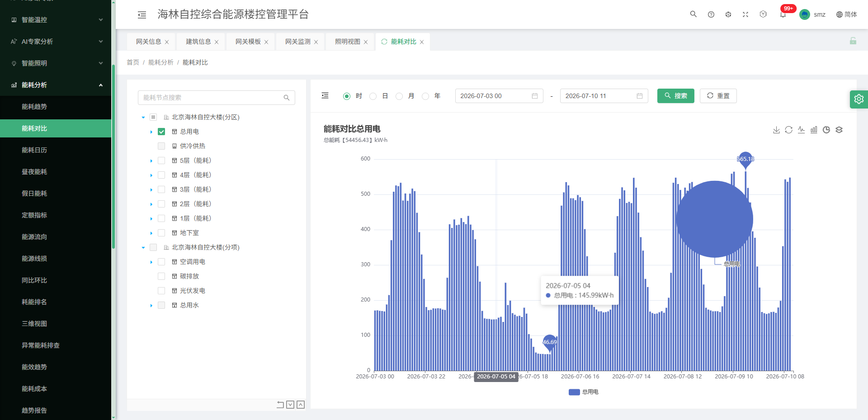Click the 重置 button
The image size is (868, 420).
pyautogui.click(x=718, y=96)
